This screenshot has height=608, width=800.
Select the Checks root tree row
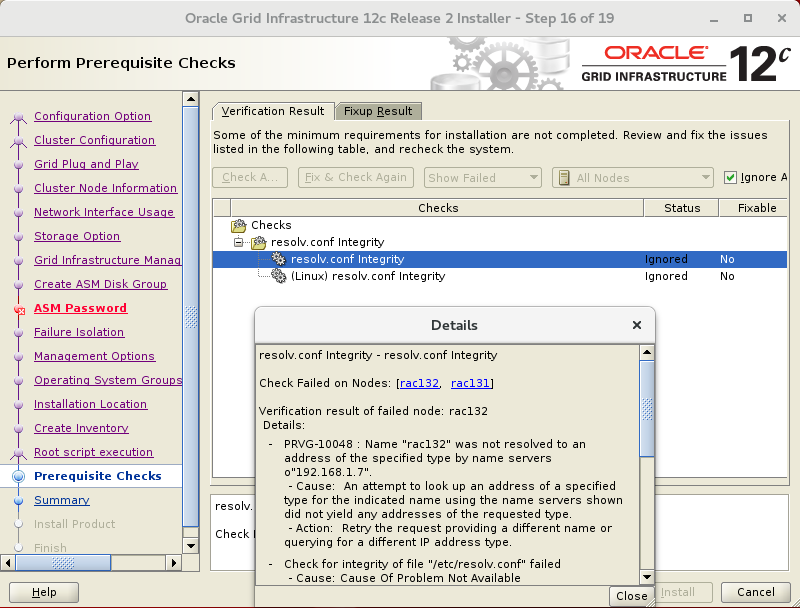click(500, 225)
